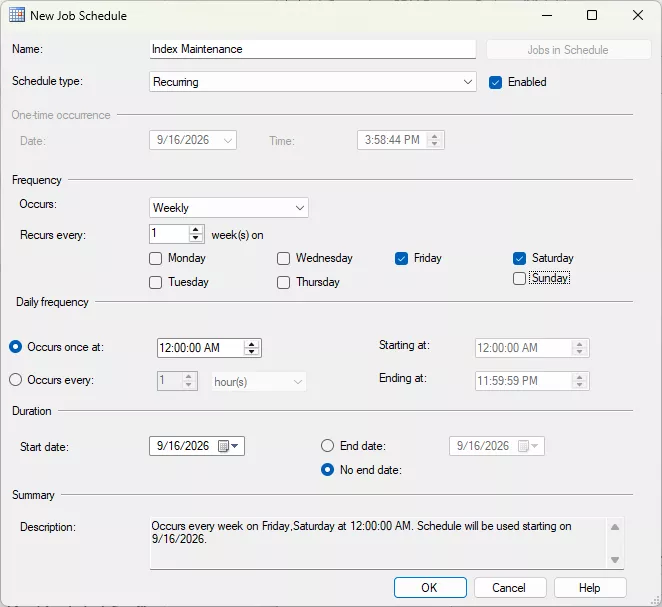Image resolution: width=662 pixels, height=607 pixels.
Task: Increment the Occurs once at time
Action: point(252,344)
